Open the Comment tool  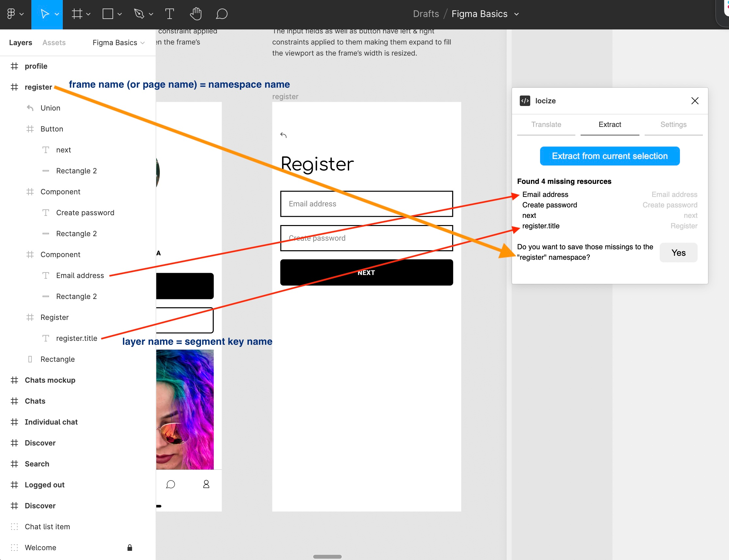click(221, 14)
